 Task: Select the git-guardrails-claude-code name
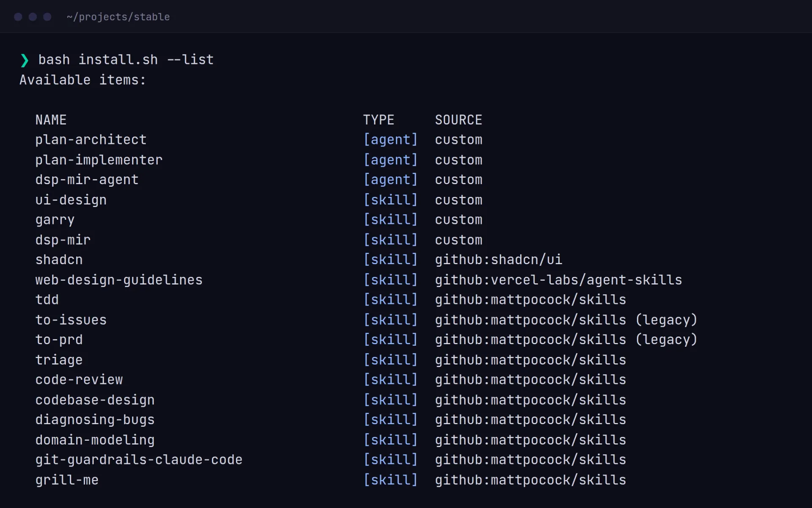[139, 460]
